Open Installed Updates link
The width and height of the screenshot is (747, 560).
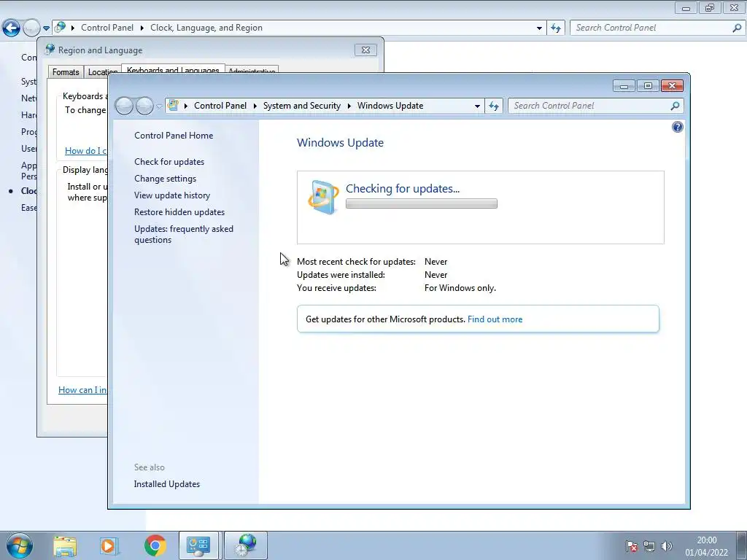tap(167, 484)
